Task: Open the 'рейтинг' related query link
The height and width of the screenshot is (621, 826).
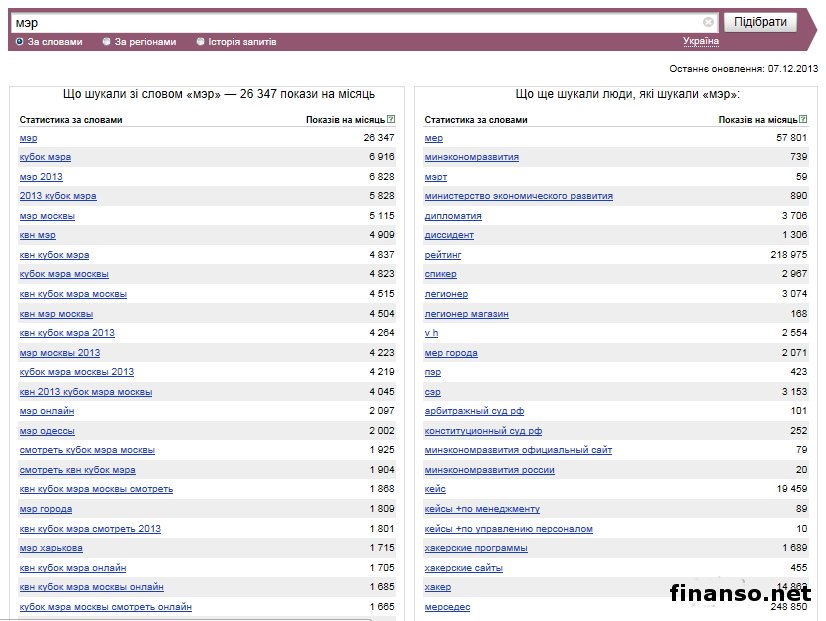Action: click(443, 255)
